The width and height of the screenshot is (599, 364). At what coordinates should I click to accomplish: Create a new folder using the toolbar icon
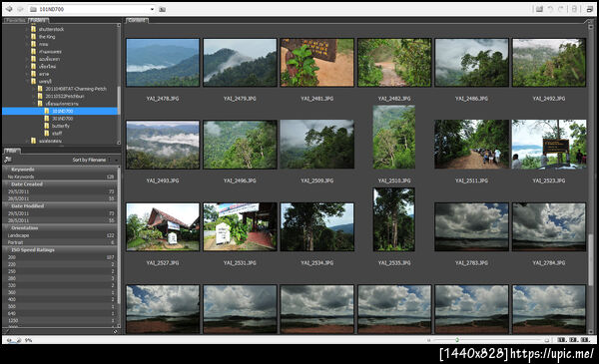coord(539,9)
